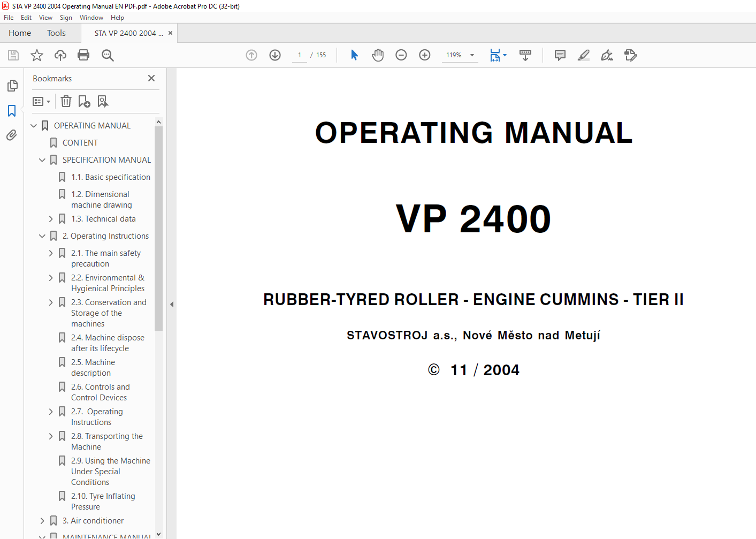This screenshot has height=539, width=756.
Task: Go to 2.4. Machine dispose after lifecycle
Action: pyautogui.click(x=108, y=343)
